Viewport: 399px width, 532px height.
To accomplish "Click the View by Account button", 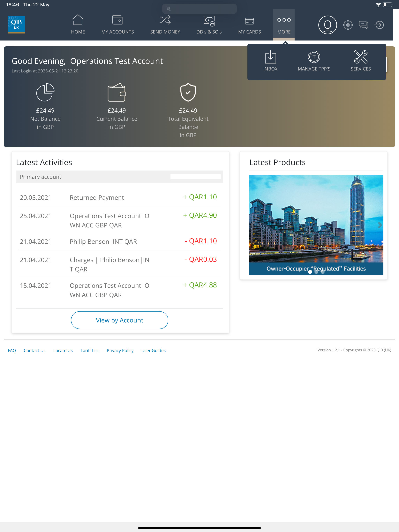I will [119, 320].
